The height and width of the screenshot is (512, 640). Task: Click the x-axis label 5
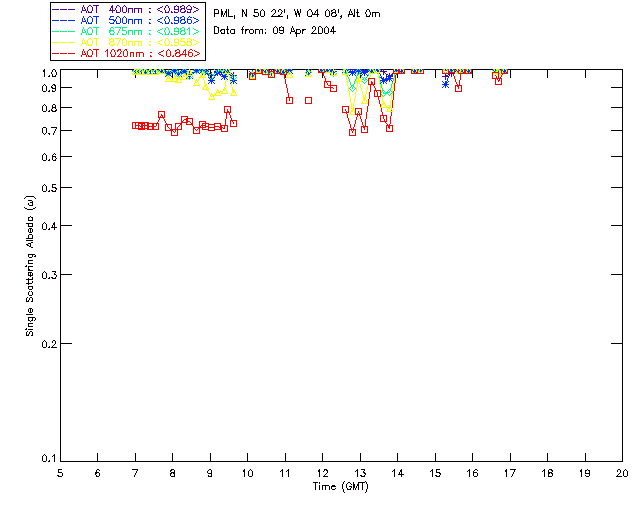(x=60, y=473)
